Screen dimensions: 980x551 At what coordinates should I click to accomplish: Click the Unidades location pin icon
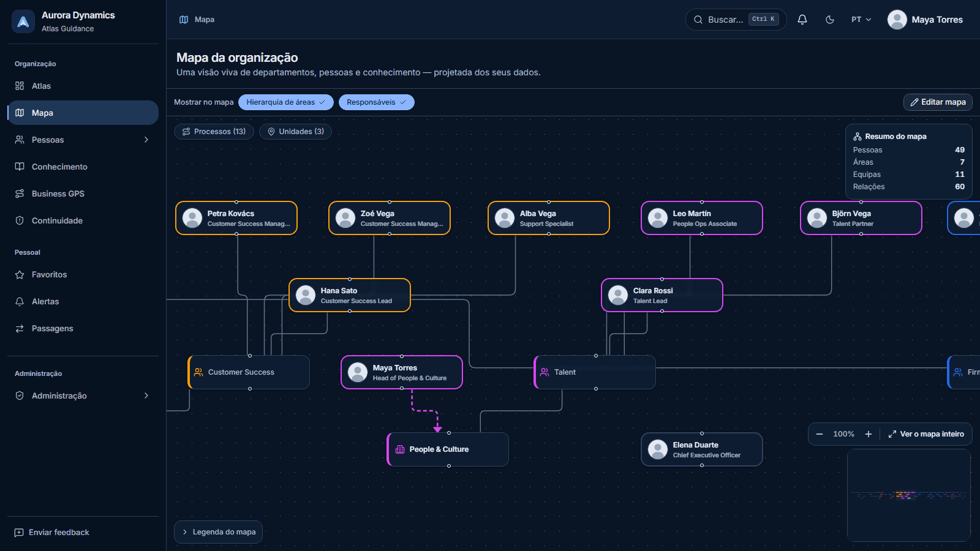coord(271,132)
